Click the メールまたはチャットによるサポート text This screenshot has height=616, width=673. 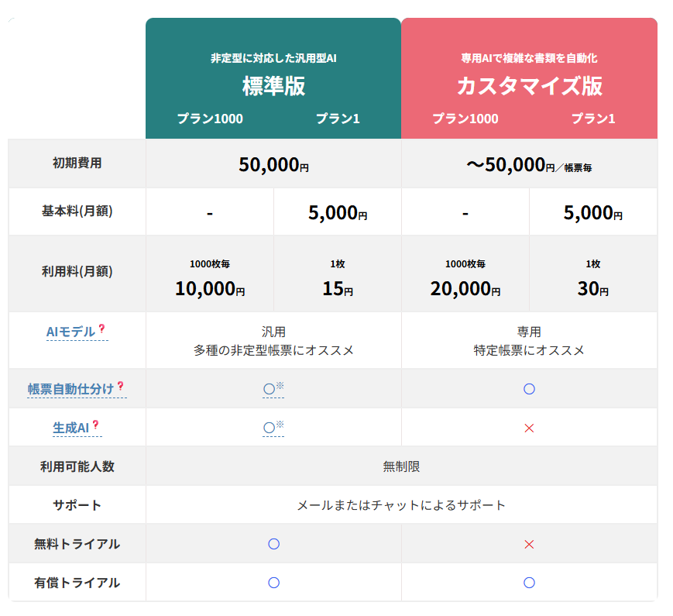(401, 505)
